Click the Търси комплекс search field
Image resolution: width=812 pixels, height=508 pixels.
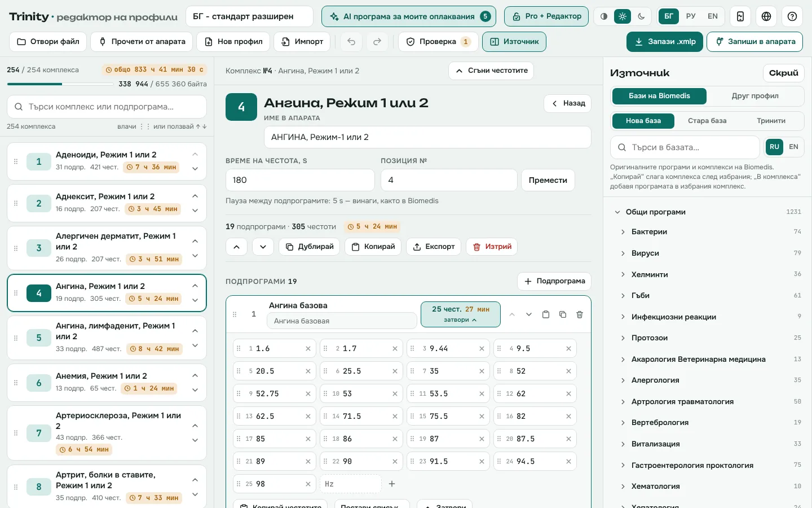point(107,107)
